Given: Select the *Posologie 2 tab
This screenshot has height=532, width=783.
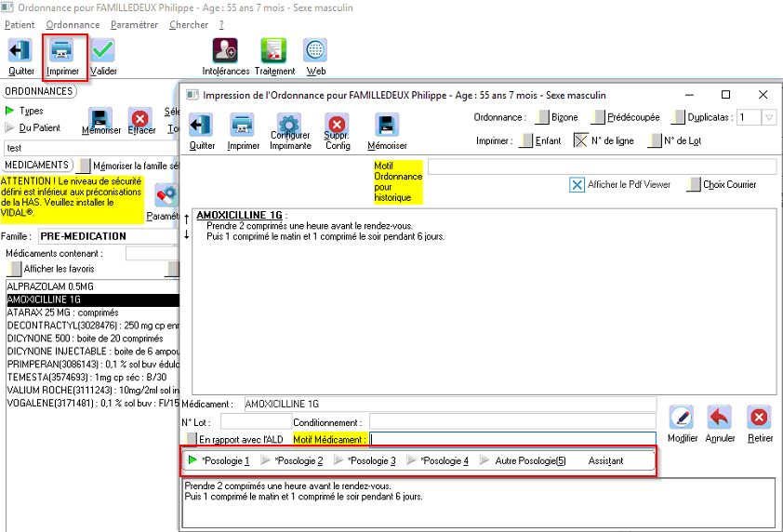Looking at the screenshot, I should (x=292, y=460).
